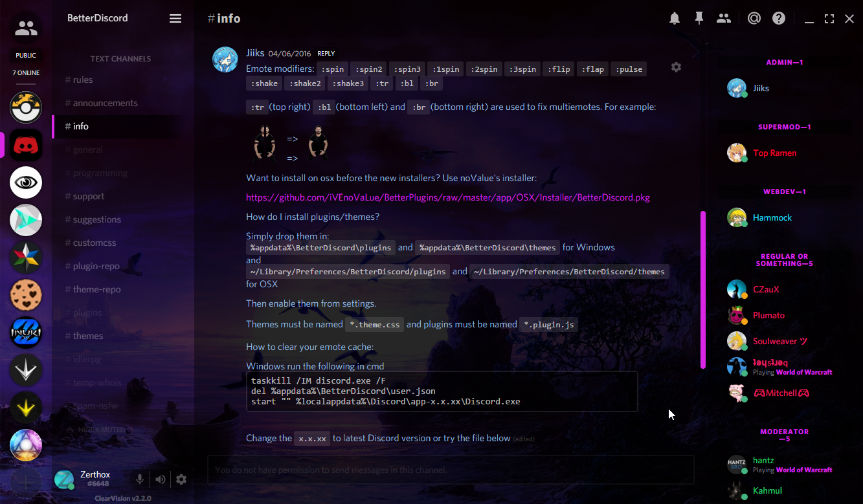Deafen audio with the speaker icon
Screen dimensions: 863x504
coord(161,479)
